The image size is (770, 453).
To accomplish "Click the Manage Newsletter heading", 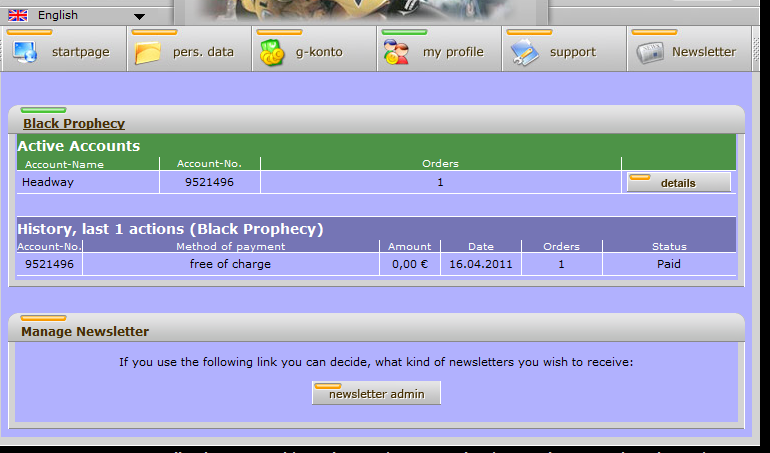I will 85,332.
